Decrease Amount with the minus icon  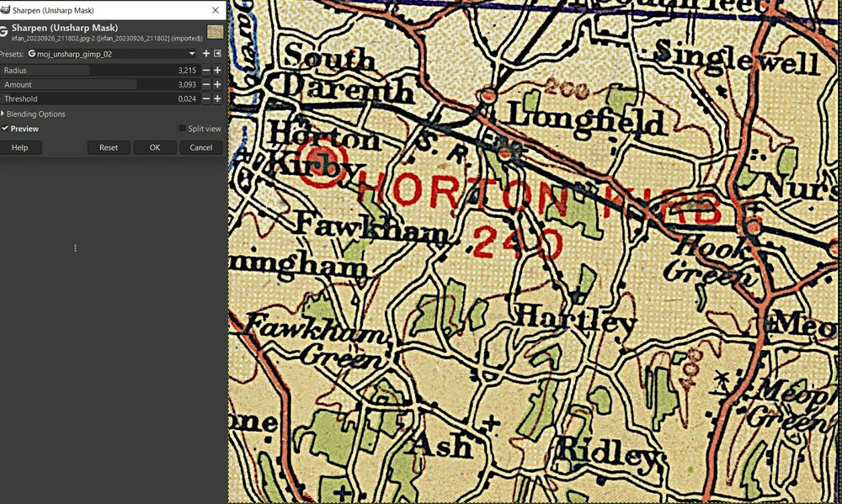[x=205, y=84]
